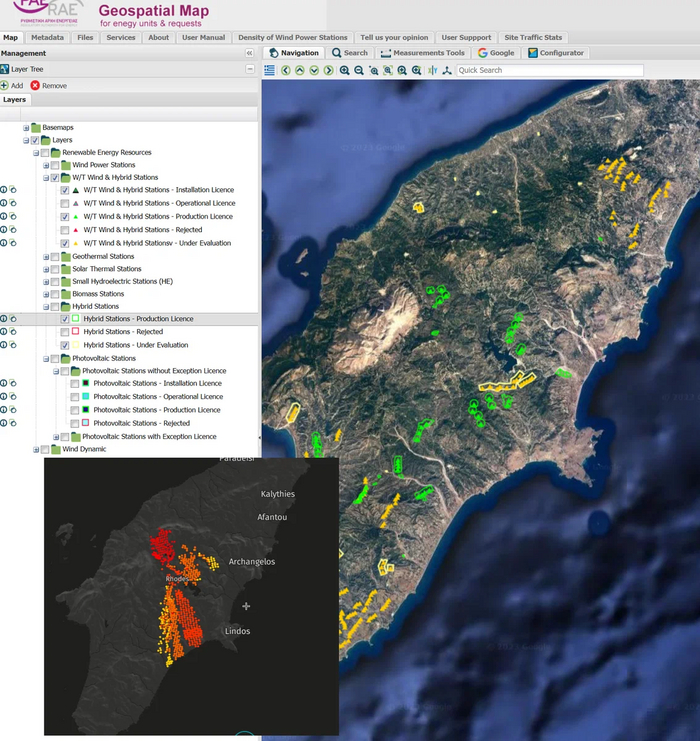700x741 pixels.
Task: Expand Photovoltaic Stations with Exception Licence
Action: click(x=56, y=437)
